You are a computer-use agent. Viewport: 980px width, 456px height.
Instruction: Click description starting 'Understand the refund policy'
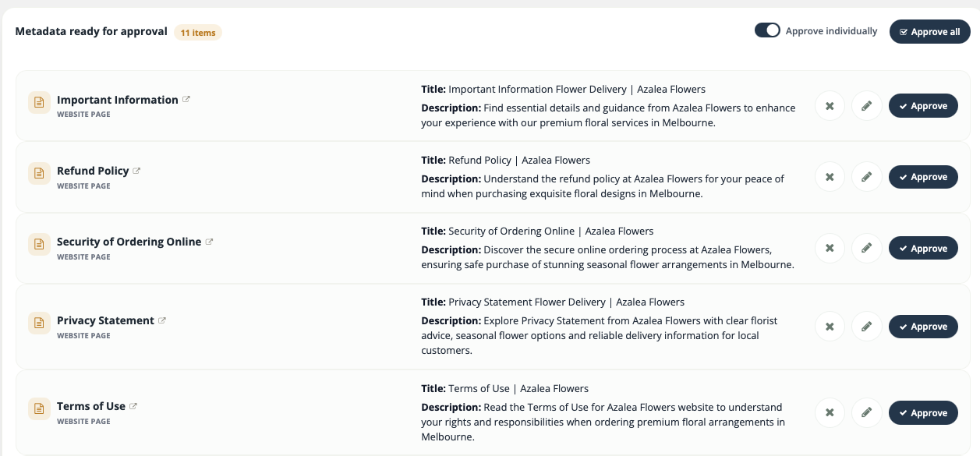click(x=603, y=186)
